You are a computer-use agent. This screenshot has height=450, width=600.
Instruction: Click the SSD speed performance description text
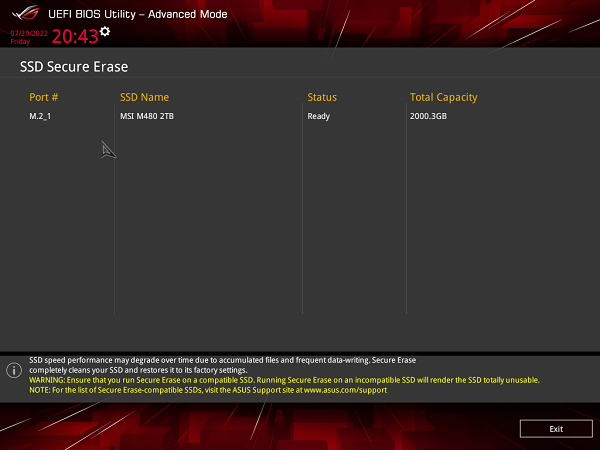click(x=222, y=360)
